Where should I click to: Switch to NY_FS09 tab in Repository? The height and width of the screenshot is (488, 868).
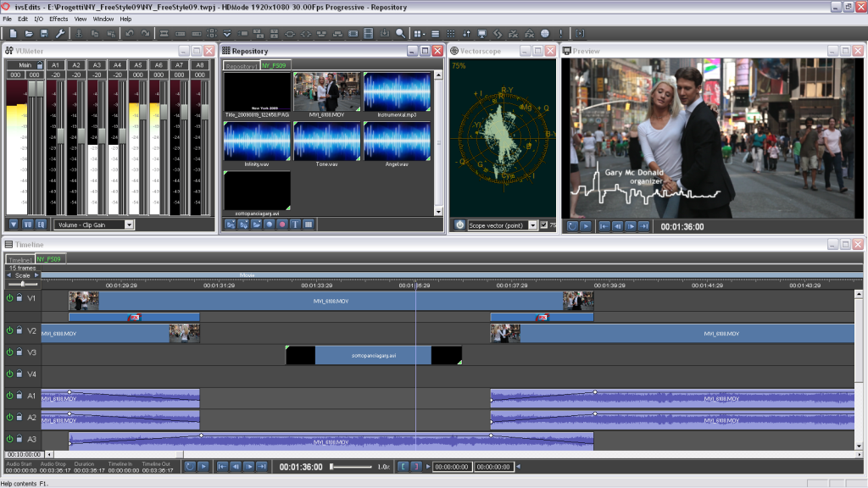point(275,65)
